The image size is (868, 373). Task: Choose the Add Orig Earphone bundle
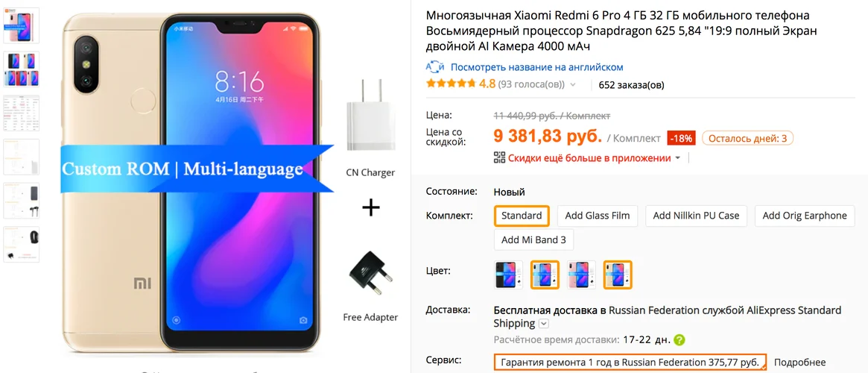(805, 216)
